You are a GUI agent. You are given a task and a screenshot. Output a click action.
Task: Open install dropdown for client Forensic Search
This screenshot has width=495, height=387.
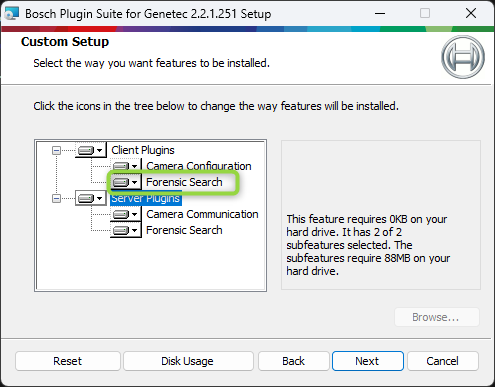[x=126, y=182]
